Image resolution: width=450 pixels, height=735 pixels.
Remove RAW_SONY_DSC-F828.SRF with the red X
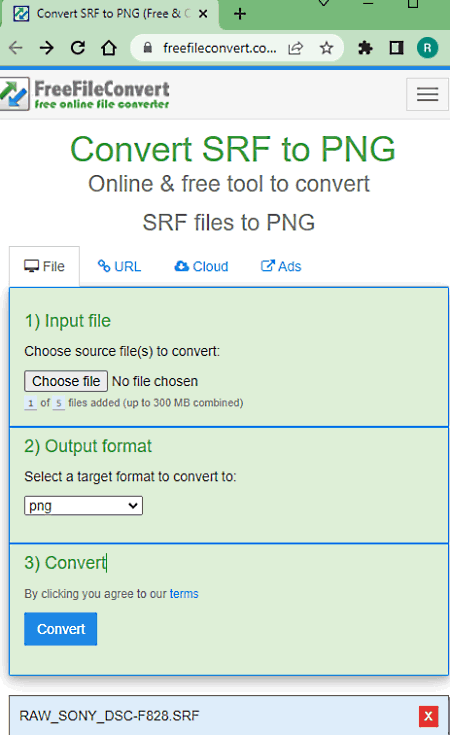[428, 716]
